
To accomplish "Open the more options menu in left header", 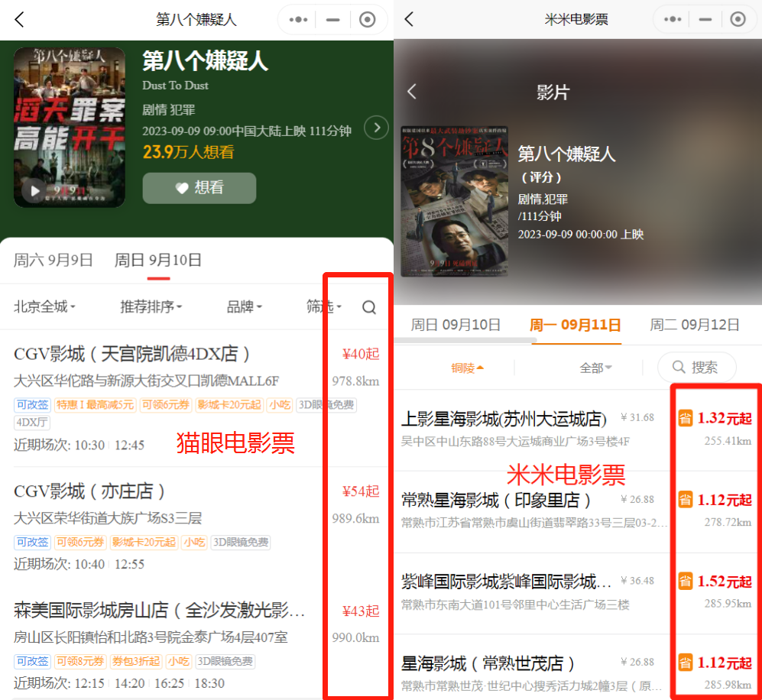I will pyautogui.click(x=297, y=20).
